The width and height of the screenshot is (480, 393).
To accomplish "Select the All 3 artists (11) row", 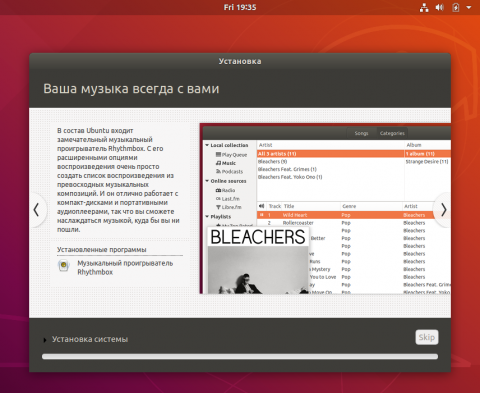I will pyautogui.click(x=330, y=154).
